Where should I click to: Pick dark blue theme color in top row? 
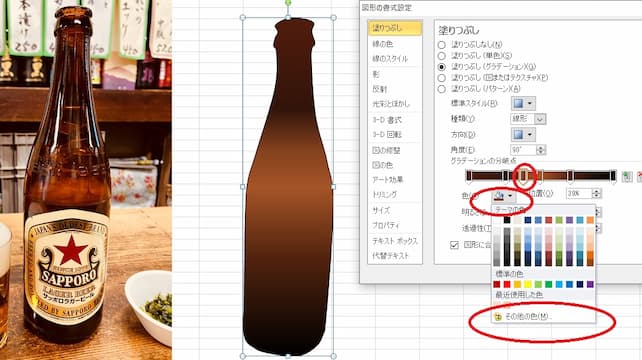(528, 220)
